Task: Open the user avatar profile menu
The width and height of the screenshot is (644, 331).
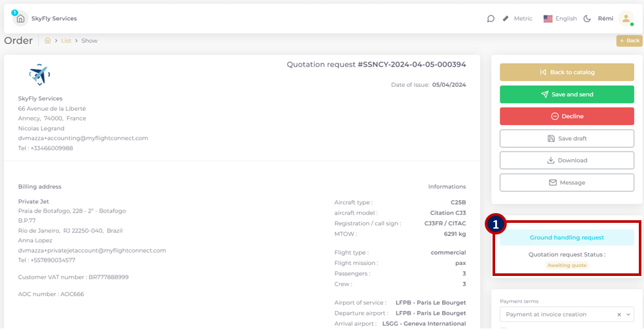Action: click(x=626, y=19)
